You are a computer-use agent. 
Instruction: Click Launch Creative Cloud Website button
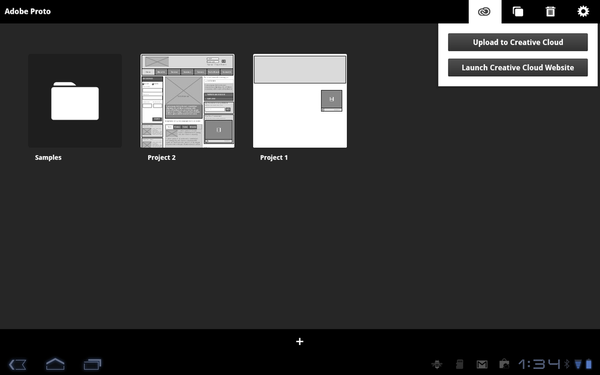[x=518, y=67]
